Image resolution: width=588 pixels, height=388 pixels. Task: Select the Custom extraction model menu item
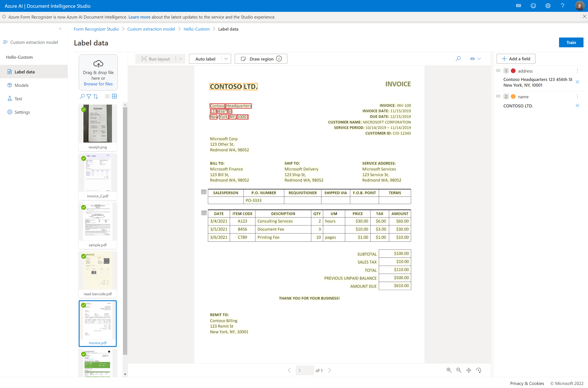click(34, 42)
